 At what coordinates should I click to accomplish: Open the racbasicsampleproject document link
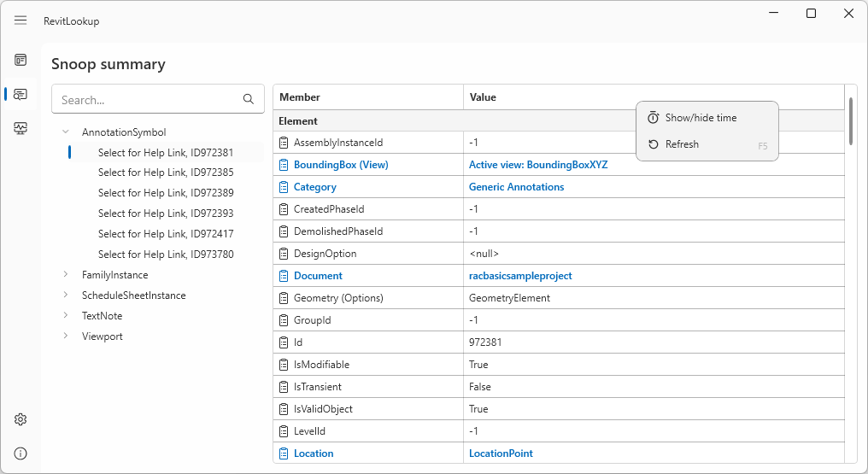pyautogui.click(x=520, y=276)
